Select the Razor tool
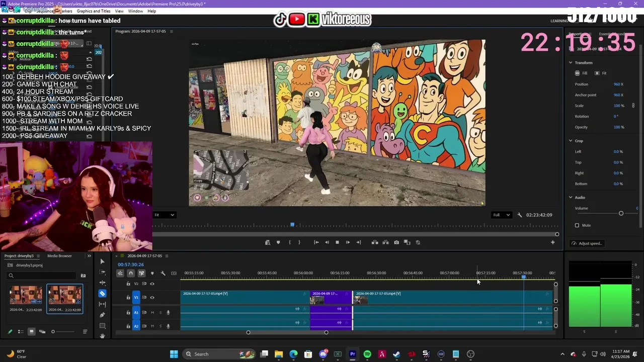644x362 pixels. click(x=102, y=294)
